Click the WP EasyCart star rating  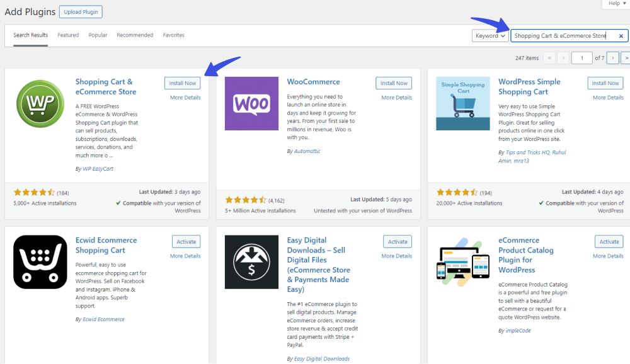(34, 193)
